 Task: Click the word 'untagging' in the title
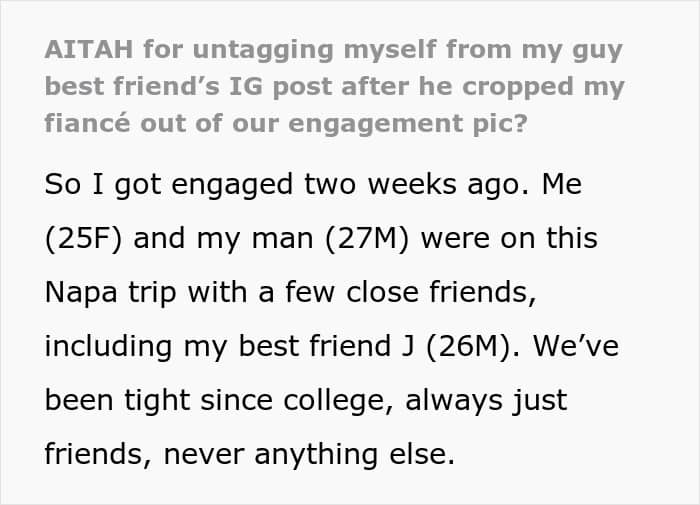point(263,50)
